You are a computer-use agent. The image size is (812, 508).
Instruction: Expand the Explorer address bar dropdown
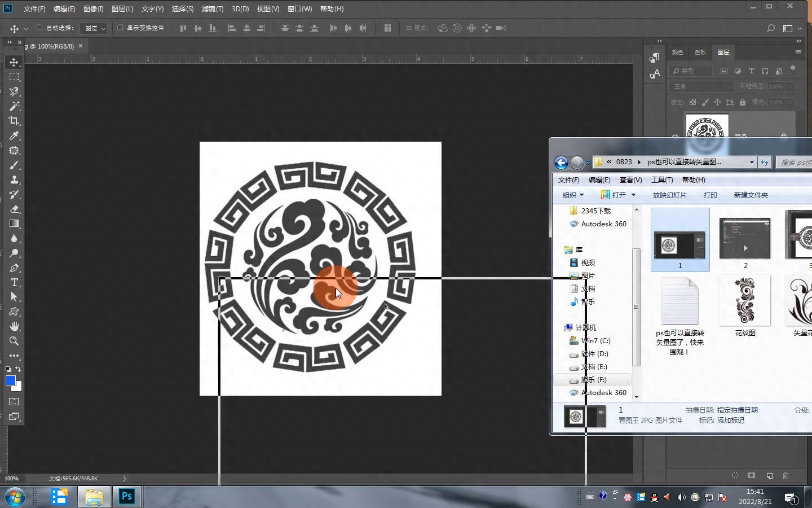tap(752, 163)
